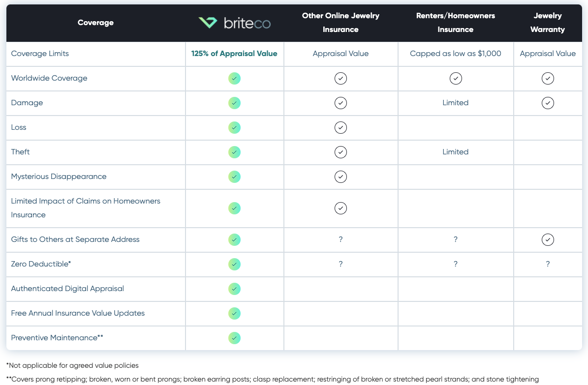The image size is (588, 385).
Task: Click the Mysterious Disappearance row label
Action: (x=59, y=177)
